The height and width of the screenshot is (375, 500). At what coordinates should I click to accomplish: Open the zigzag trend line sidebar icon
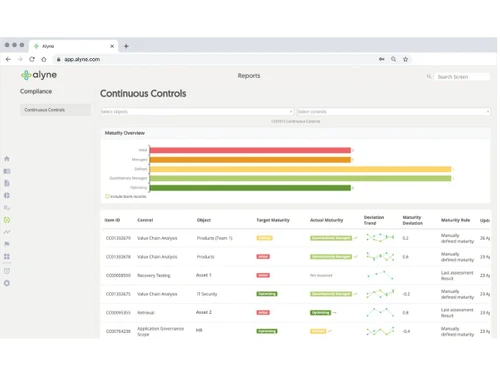(7, 232)
